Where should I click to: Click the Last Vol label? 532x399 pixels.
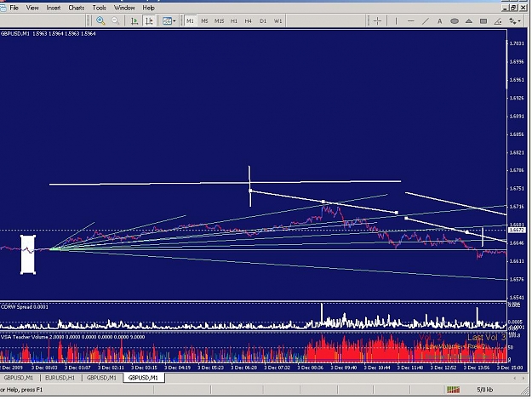487,337
